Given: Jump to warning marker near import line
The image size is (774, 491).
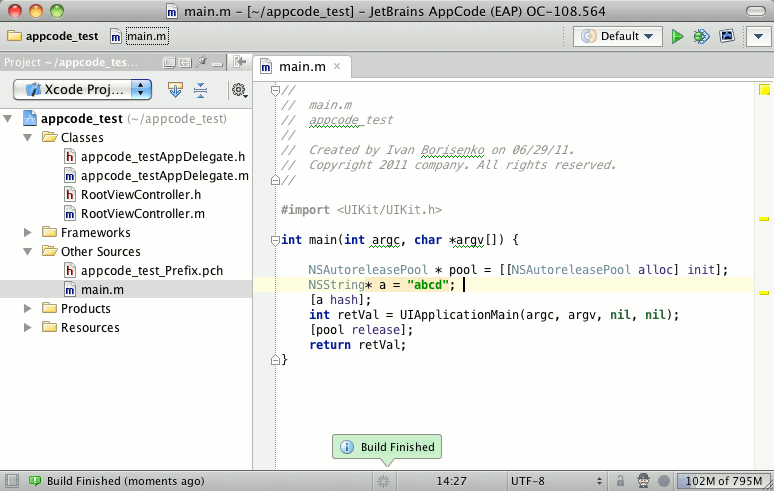Looking at the screenshot, I should click(x=764, y=219).
